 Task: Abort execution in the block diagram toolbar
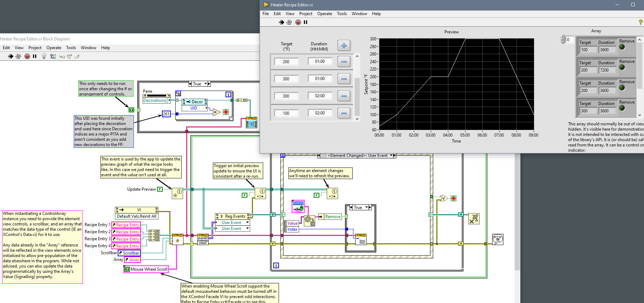click(x=27, y=56)
